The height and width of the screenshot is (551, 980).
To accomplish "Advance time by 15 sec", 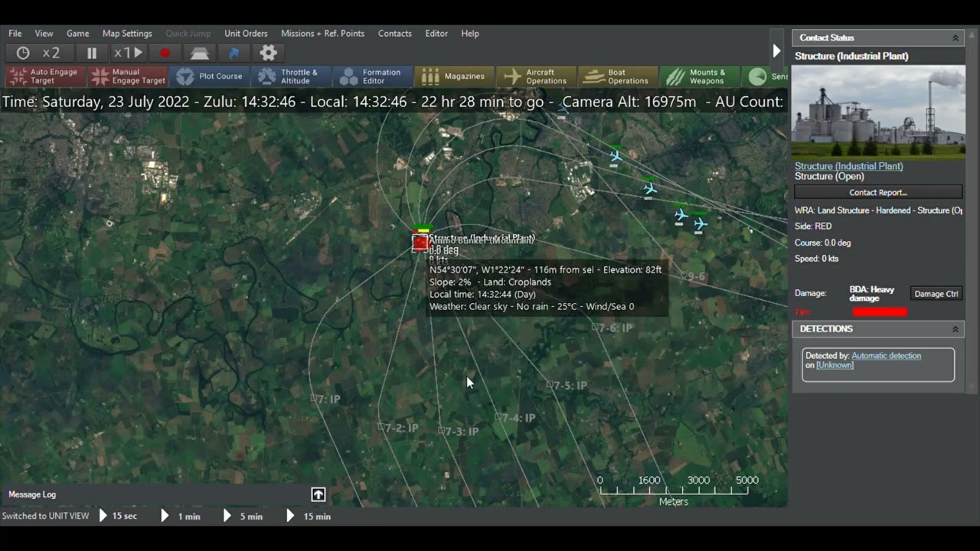I will tap(118, 516).
